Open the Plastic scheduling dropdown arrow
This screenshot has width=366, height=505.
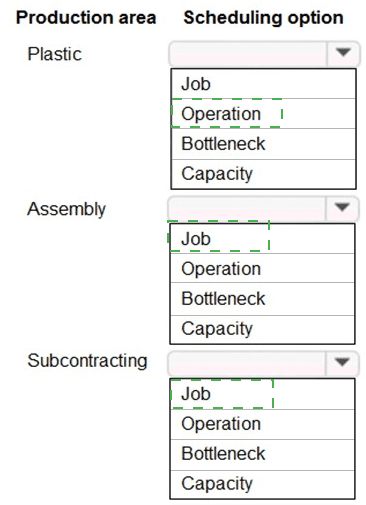coord(343,53)
